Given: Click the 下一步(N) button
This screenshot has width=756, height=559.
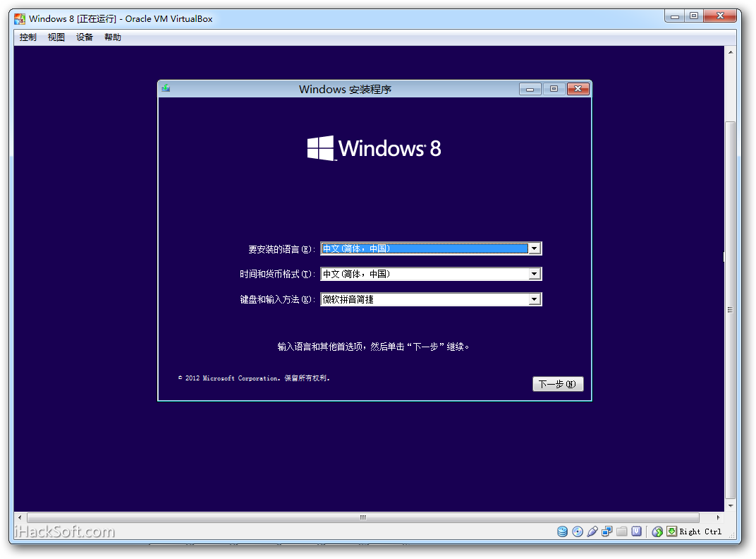Looking at the screenshot, I should [x=558, y=384].
